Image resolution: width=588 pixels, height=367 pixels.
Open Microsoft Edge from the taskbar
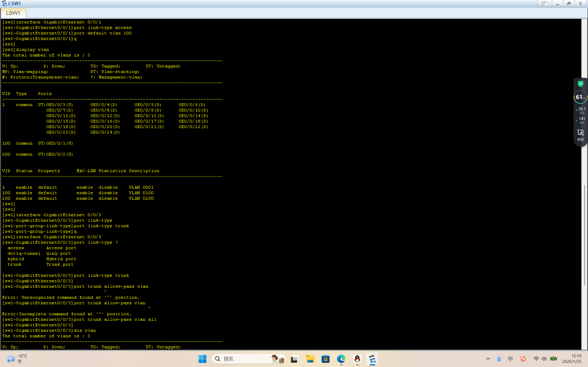pos(341,359)
